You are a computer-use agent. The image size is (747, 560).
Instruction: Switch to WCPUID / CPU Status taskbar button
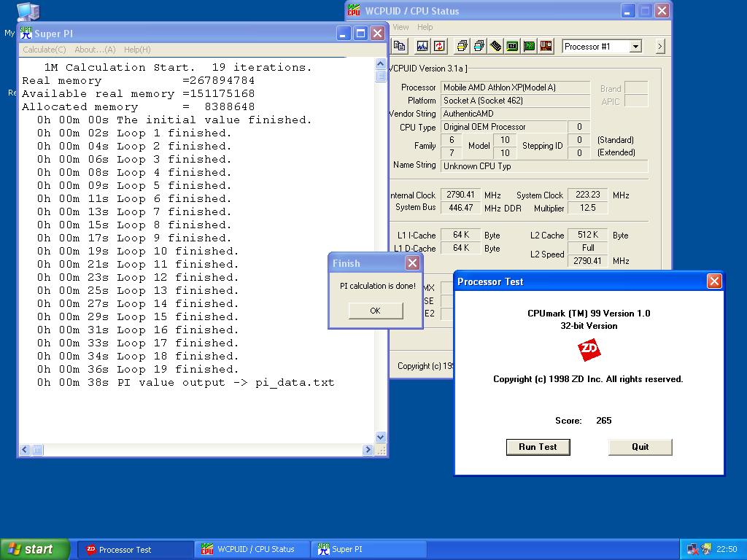(252, 550)
